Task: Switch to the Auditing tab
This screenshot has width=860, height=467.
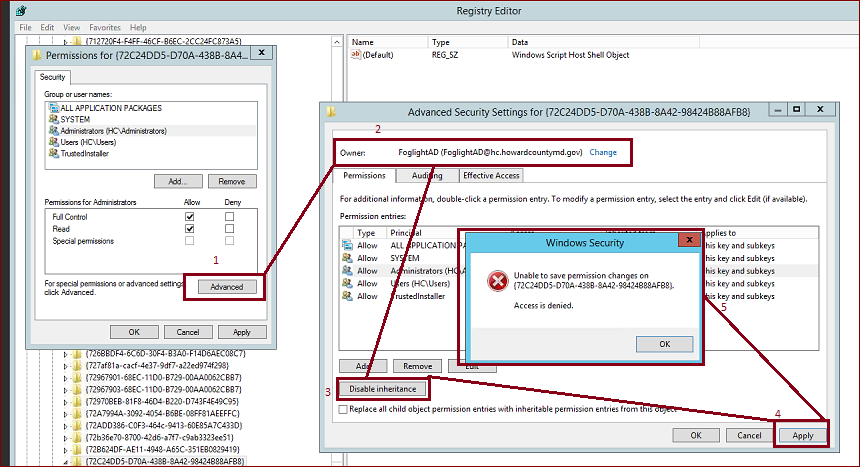Action: click(427, 176)
